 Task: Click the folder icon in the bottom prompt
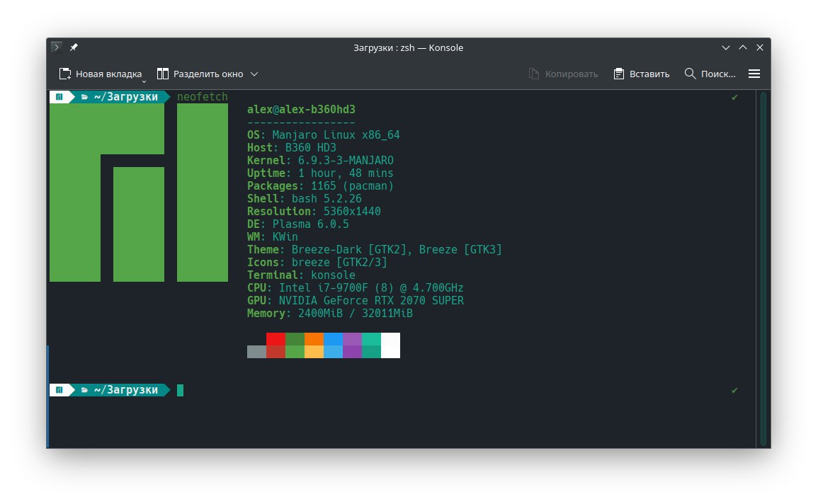pos(84,390)
